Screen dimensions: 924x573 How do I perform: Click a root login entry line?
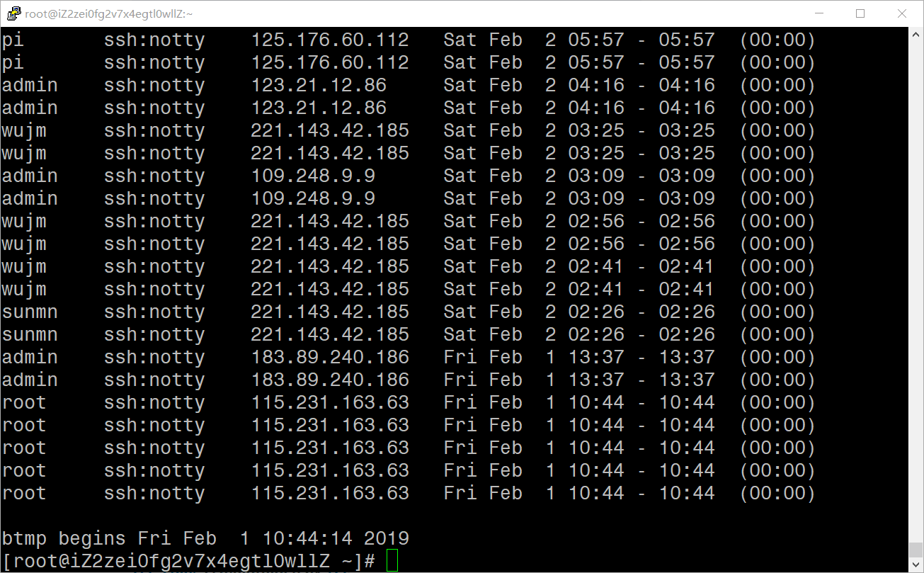[x=23, y=402]
